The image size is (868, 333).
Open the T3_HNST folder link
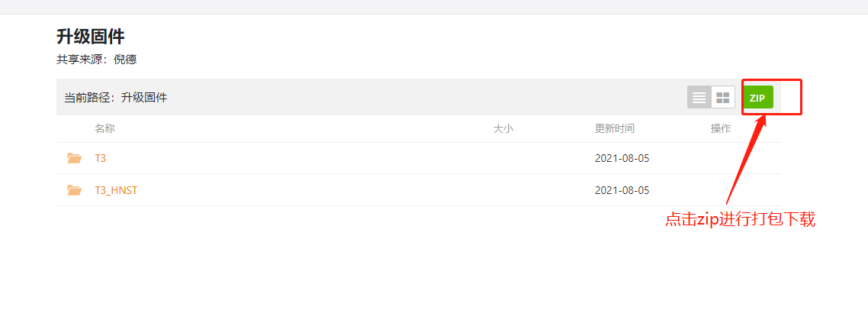116,190
